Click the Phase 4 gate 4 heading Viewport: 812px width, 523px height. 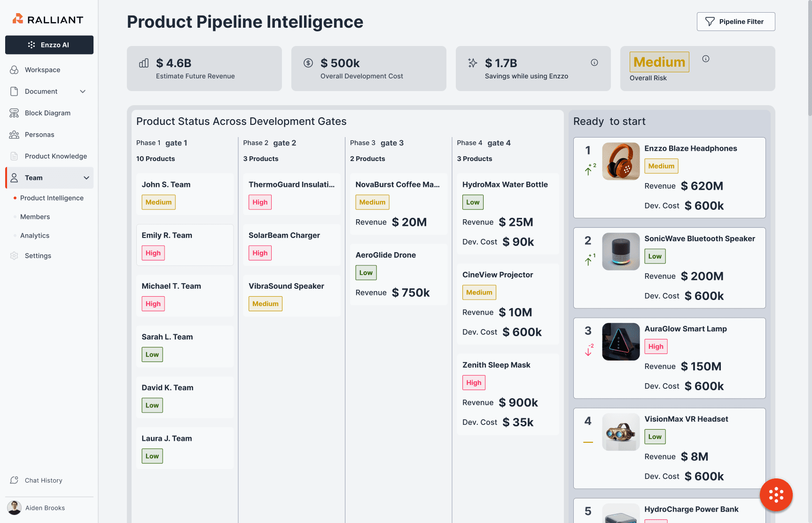484,143
